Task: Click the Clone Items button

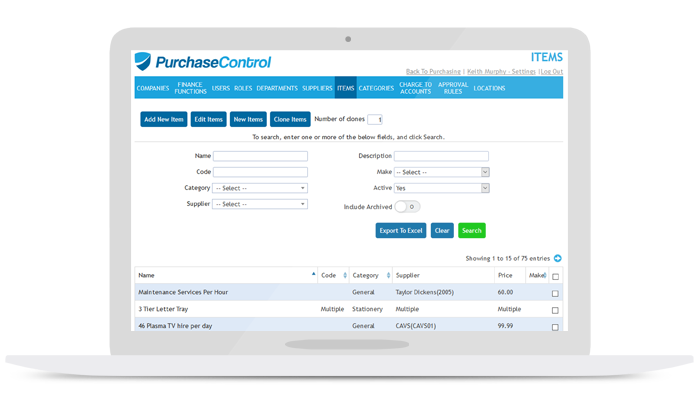Action: [x=290, y=119]
